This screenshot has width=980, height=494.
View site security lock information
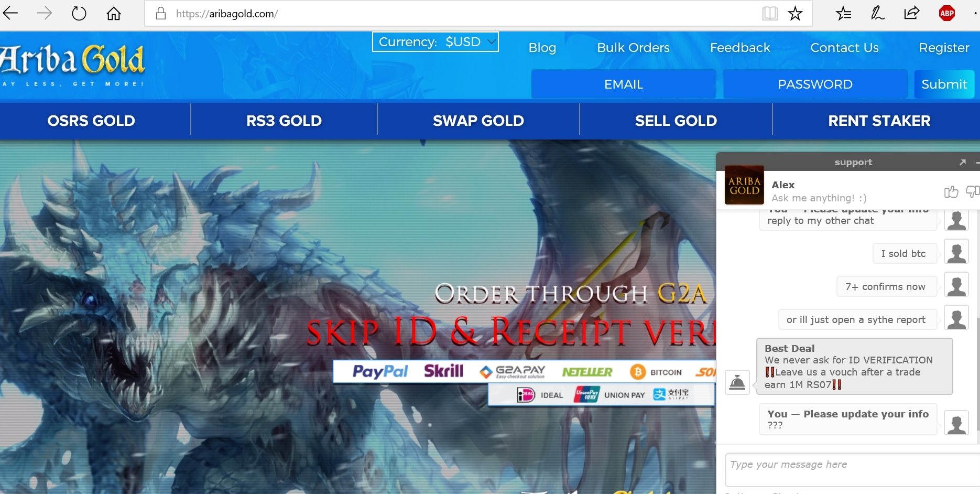(161, 13)
